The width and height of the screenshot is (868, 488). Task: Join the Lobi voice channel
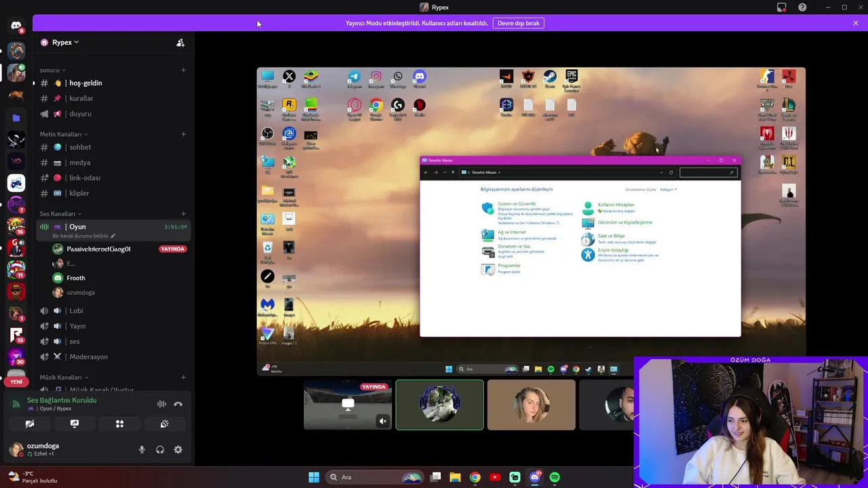pos(113,310)
